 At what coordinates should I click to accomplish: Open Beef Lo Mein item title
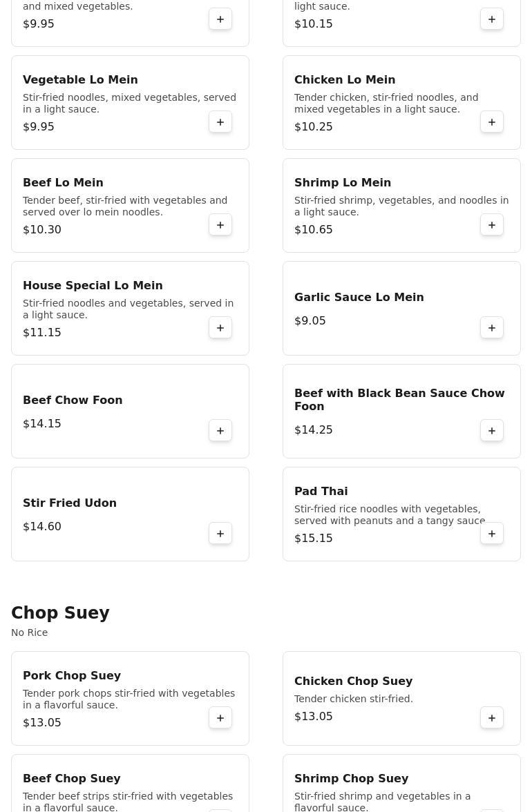tap(63, 183)
